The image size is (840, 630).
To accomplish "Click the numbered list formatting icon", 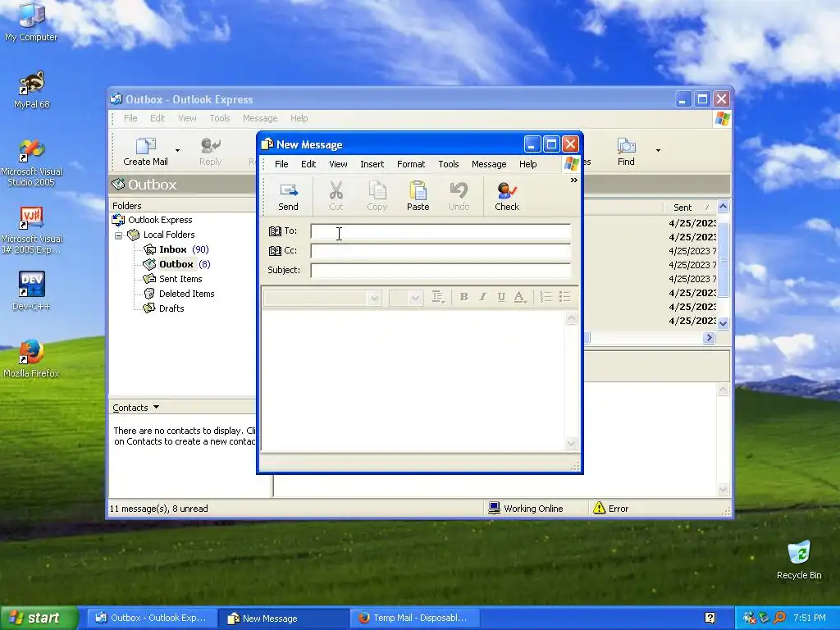I will click(x=546, y=297).
